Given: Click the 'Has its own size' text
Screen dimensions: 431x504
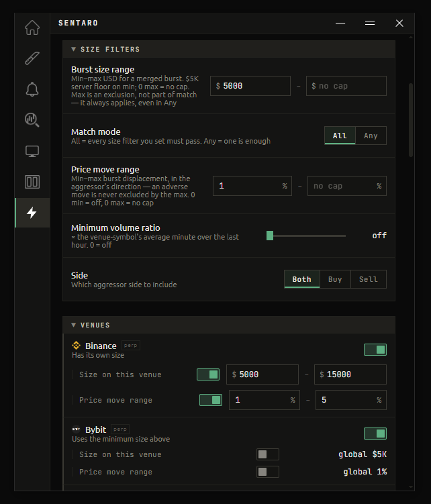Looking at the screenshot, I should point(98,355).
